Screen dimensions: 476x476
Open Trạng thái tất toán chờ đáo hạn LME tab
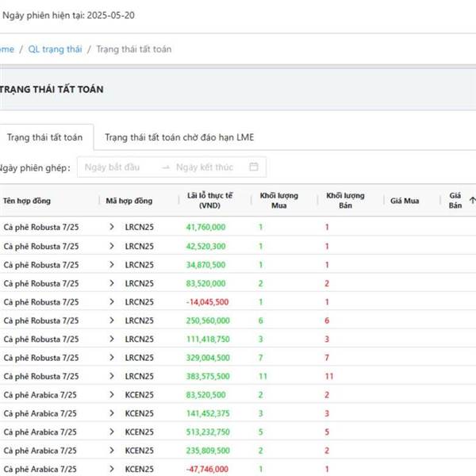(x=179, y=137)
